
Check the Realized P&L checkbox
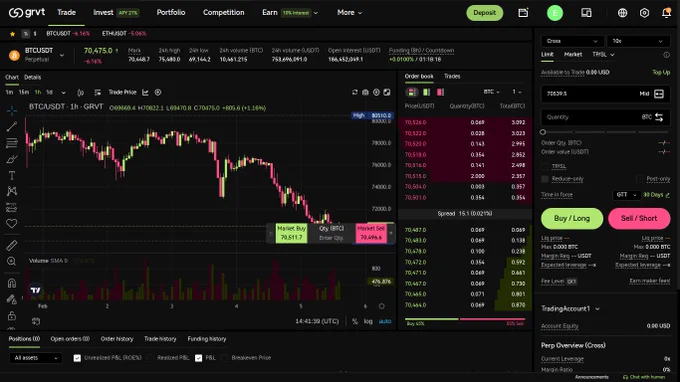(150, 358)
